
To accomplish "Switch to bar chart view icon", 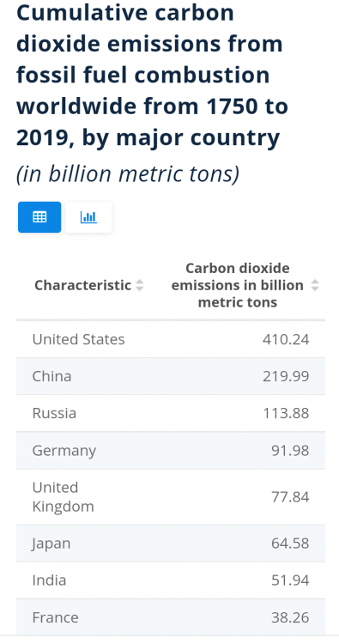I will pos(88,217).
